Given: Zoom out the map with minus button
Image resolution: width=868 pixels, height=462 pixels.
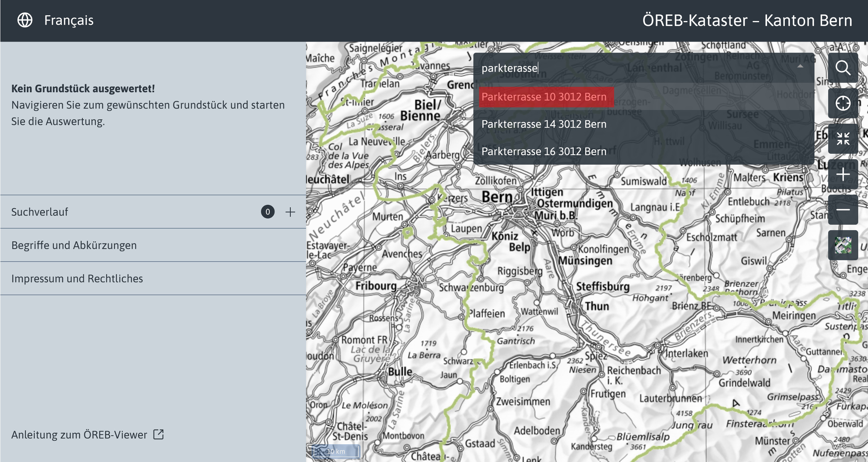Looking at the screenshot, I should (843, 210).
